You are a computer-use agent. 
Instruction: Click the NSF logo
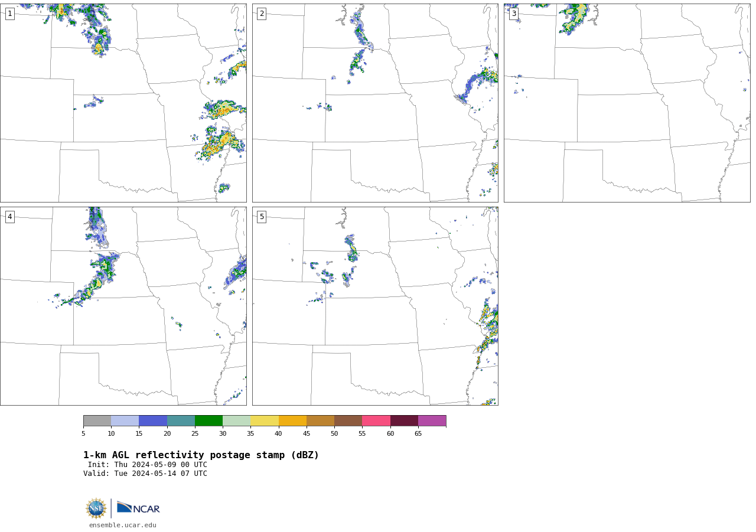[96, 508]
